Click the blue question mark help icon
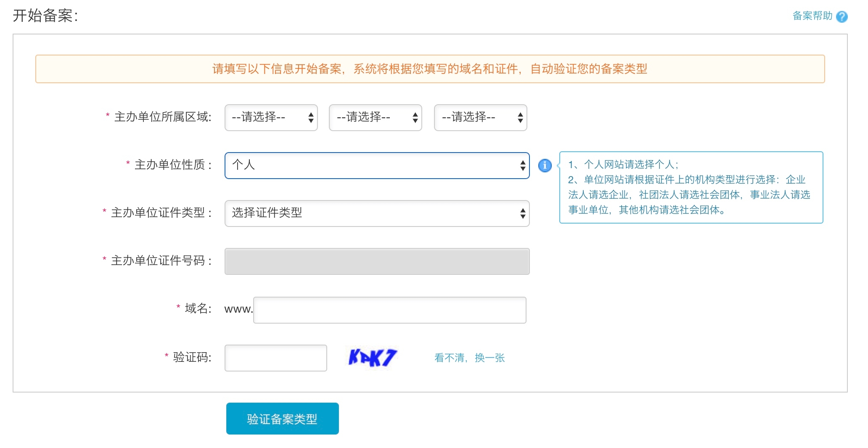 [842, 16]
